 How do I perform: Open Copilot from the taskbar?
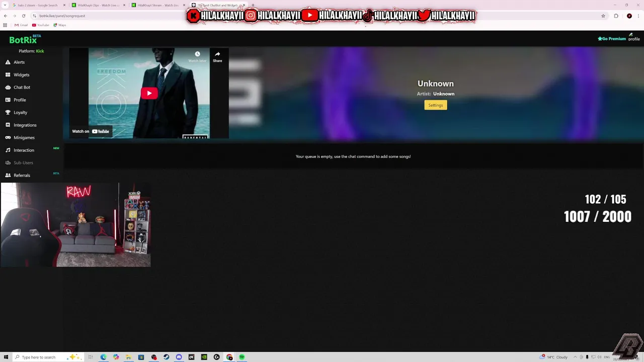tap(116, 357)
